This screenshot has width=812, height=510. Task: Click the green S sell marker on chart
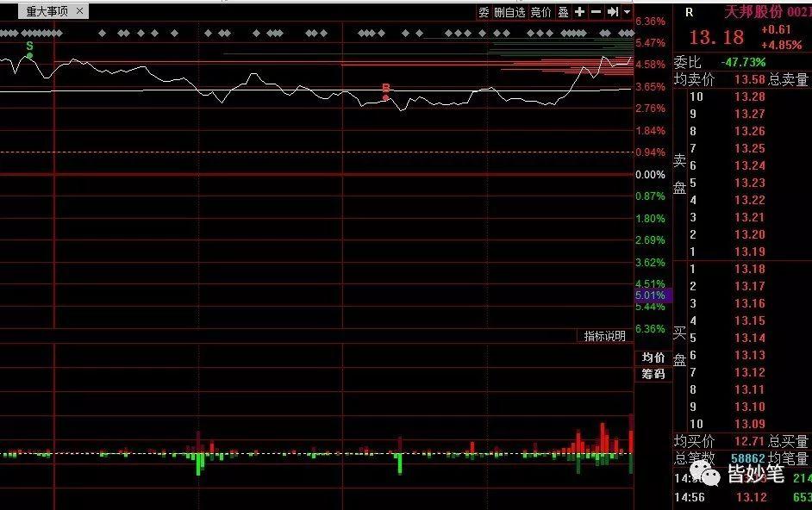[x=28, y=47]
